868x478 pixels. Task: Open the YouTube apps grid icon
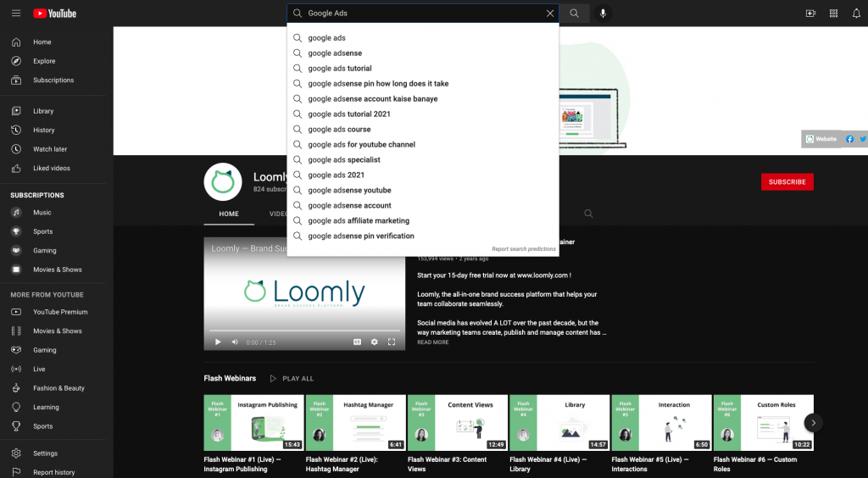pos(833,14)
